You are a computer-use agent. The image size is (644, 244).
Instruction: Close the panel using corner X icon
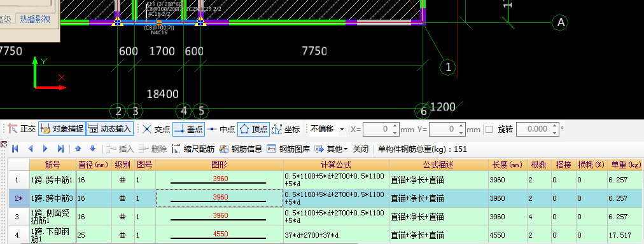tap(4, 144)
